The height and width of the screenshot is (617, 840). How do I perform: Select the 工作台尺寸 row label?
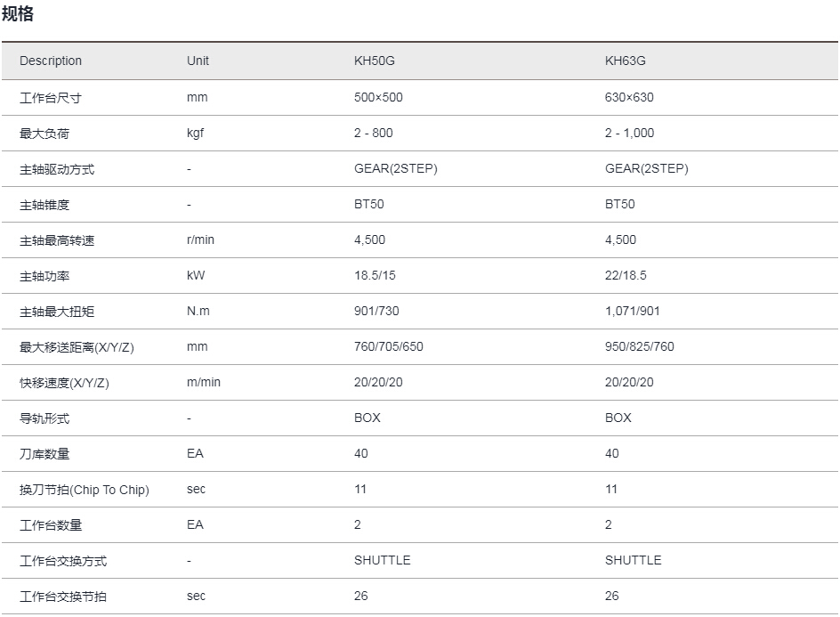click(50, 97)
